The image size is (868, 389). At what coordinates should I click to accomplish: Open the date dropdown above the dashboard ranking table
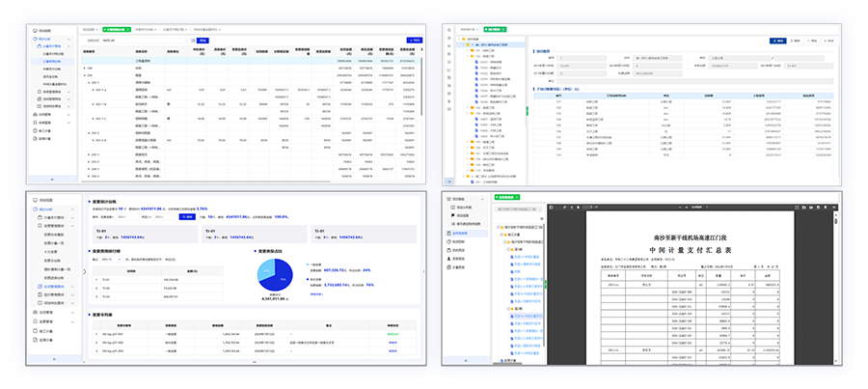coord(112,260)
